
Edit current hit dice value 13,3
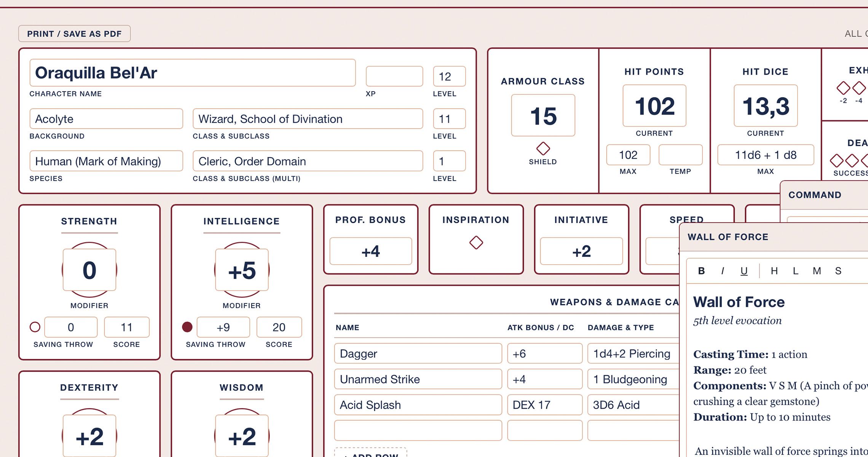[766, 106]
